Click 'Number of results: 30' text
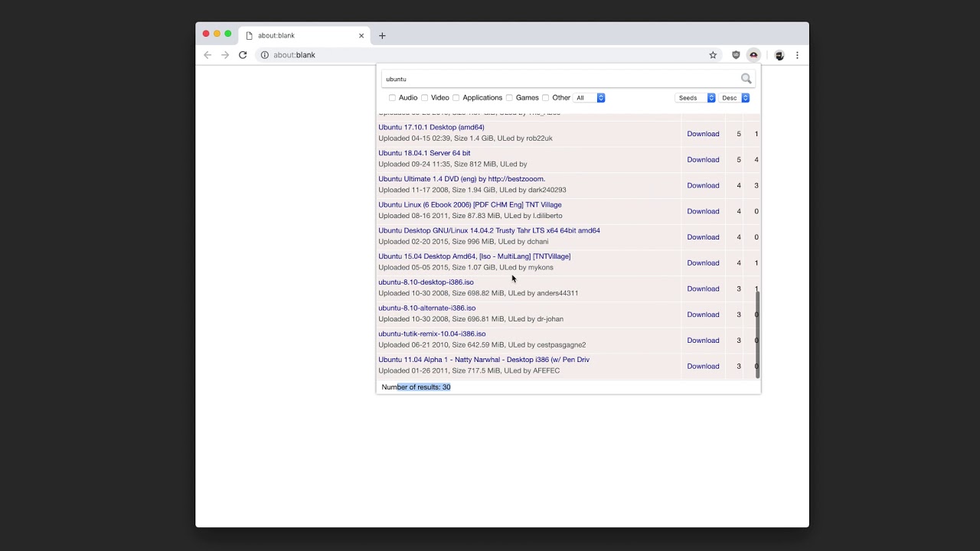 tap(416, 387)
